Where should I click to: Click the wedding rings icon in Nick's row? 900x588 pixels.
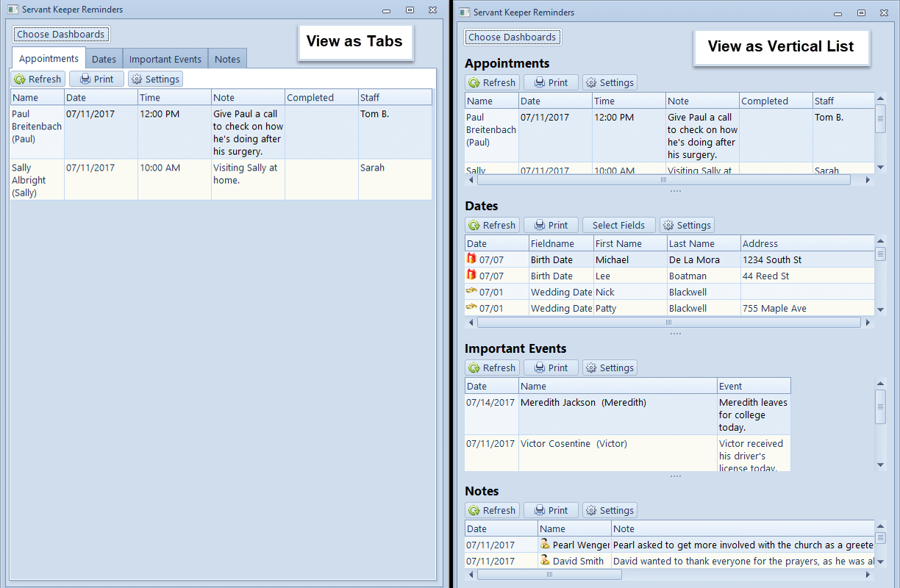471,291
